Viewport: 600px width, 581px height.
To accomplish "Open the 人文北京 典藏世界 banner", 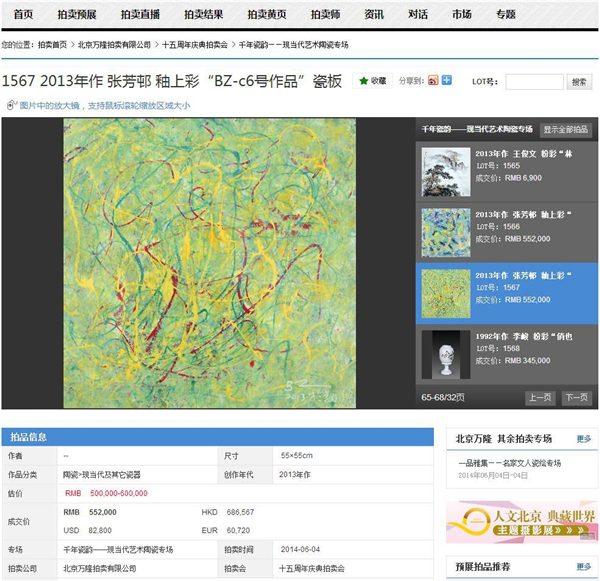I will coord(522,522).
